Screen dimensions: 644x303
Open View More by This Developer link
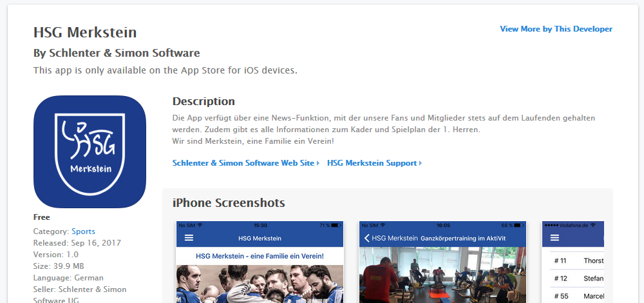coord(556,29)
